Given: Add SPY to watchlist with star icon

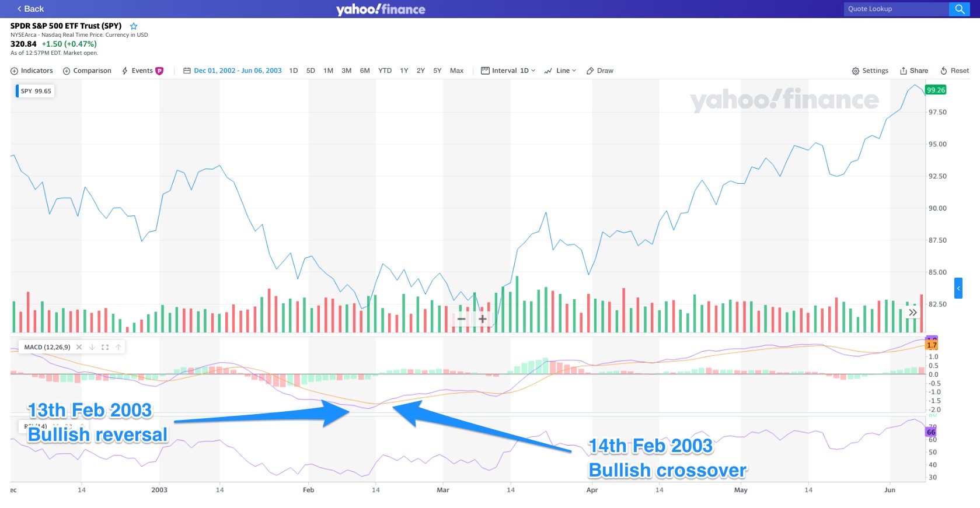Looking at the screenshot, I should 134,26.
